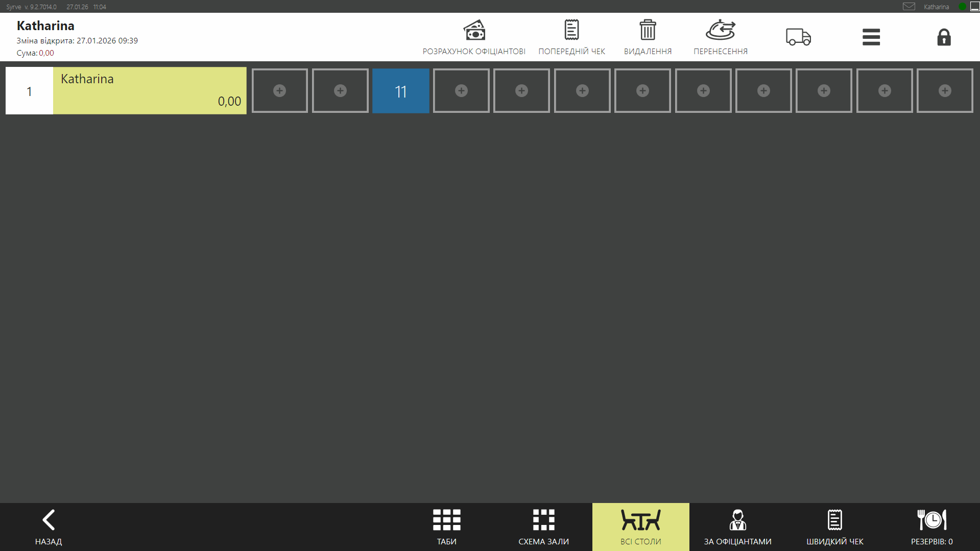Show orders За офіціантами

click(737, 527)
